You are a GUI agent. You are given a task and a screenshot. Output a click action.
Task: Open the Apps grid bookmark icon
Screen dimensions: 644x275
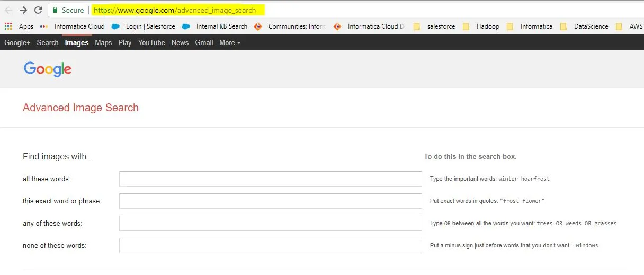[x=8, y=26]
